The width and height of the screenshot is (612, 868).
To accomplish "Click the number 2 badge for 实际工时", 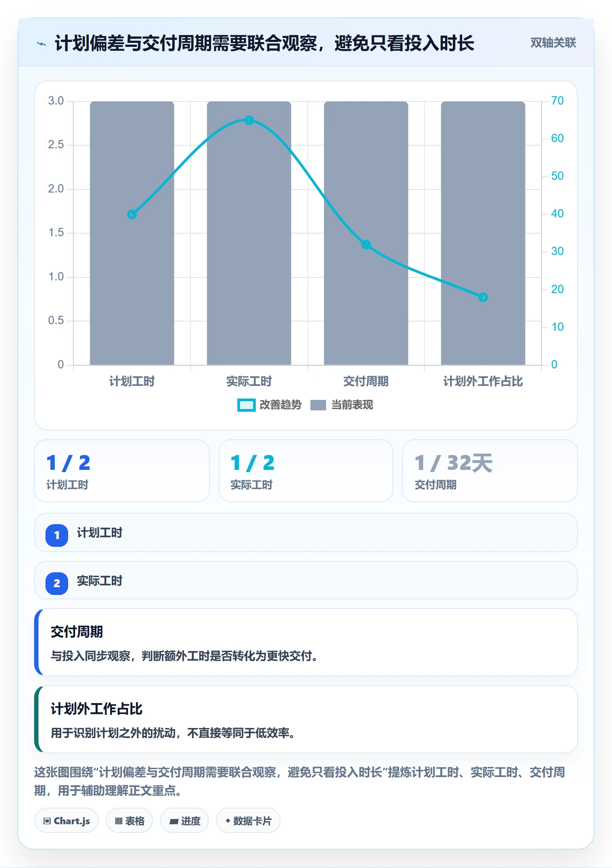I will click(x=57, y=583).
